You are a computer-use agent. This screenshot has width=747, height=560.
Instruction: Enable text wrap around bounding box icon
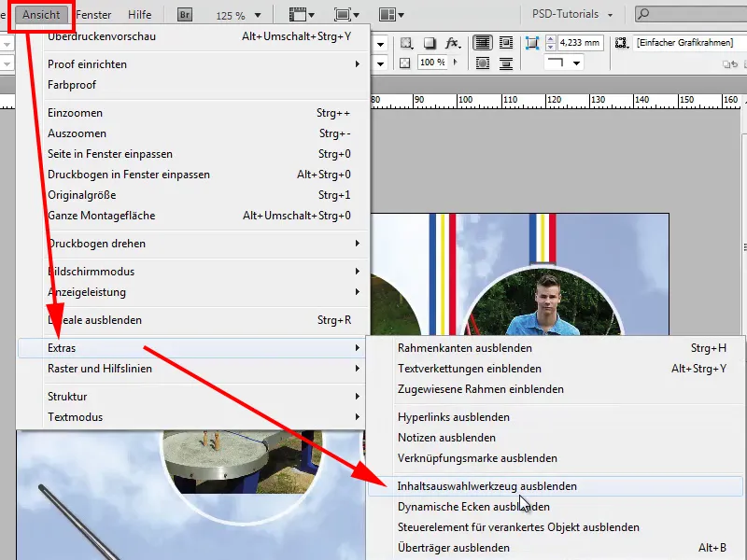(507, 43)
